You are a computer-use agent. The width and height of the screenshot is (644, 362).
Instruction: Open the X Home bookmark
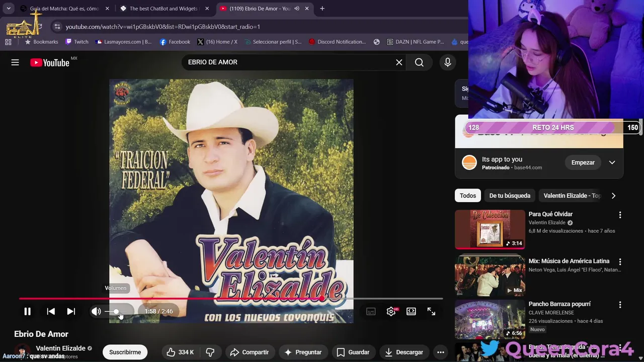point(217,42)
